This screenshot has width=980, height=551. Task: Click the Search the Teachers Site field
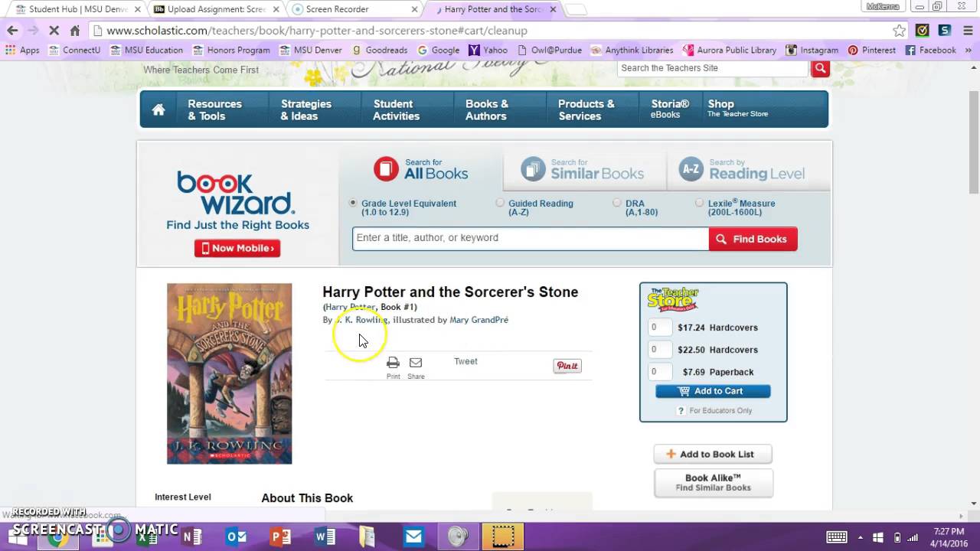[713, 68]
